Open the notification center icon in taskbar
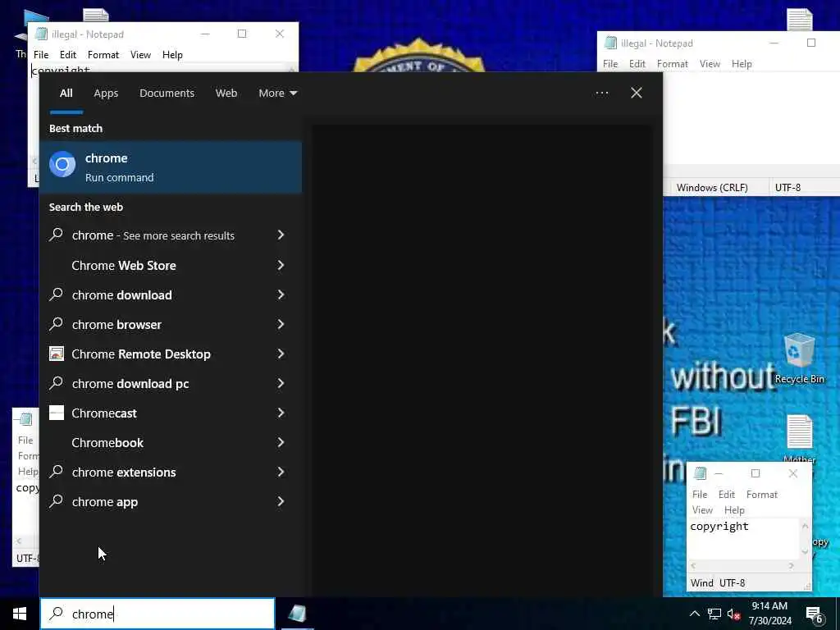Image resolution: width=840 pixels, height=630 pixels. (815, 614)
